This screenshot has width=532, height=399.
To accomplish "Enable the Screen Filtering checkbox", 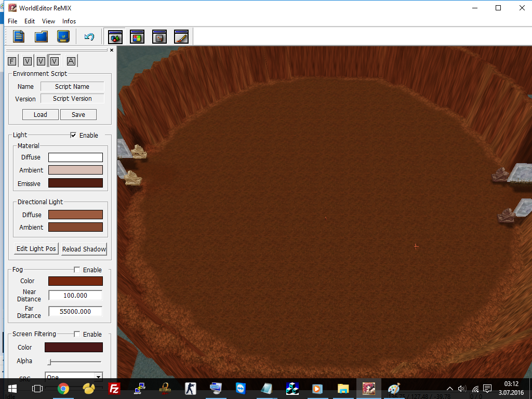I will click(x=77, y=334).
